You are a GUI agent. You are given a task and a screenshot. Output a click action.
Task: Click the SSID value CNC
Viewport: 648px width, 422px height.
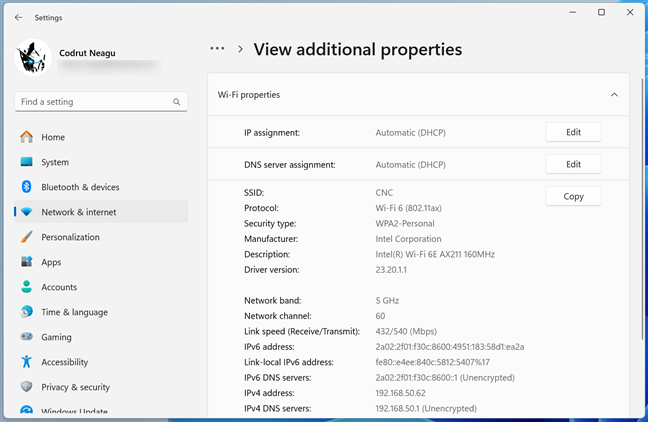[384, 193]
